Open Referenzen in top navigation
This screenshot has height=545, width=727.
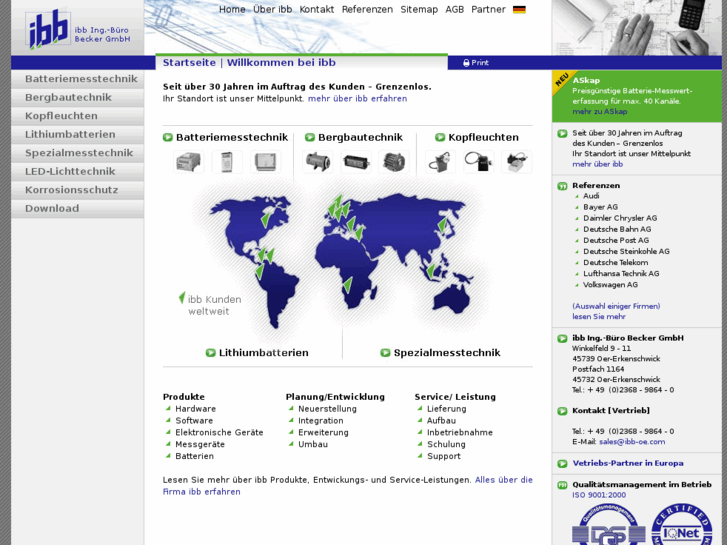coord(367,9)
